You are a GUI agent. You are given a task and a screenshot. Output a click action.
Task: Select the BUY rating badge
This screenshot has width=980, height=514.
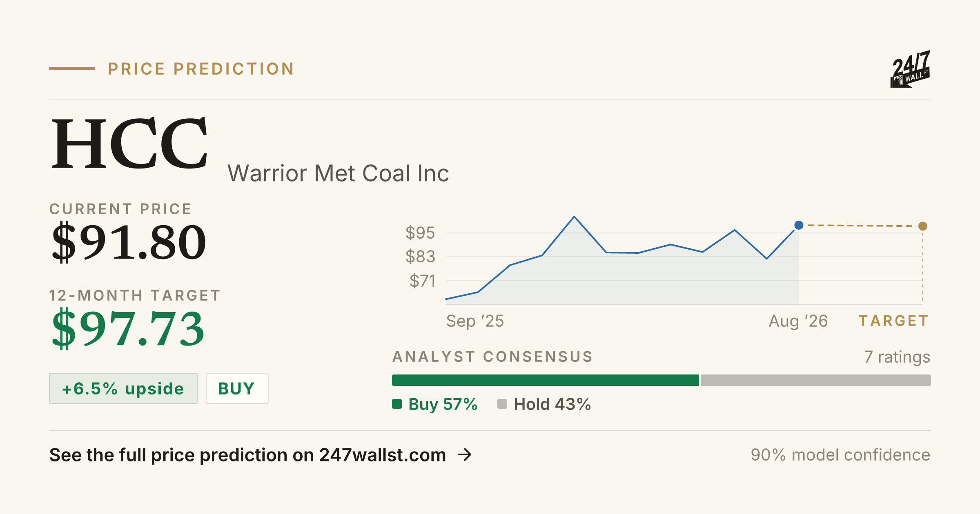coord(237,388)
